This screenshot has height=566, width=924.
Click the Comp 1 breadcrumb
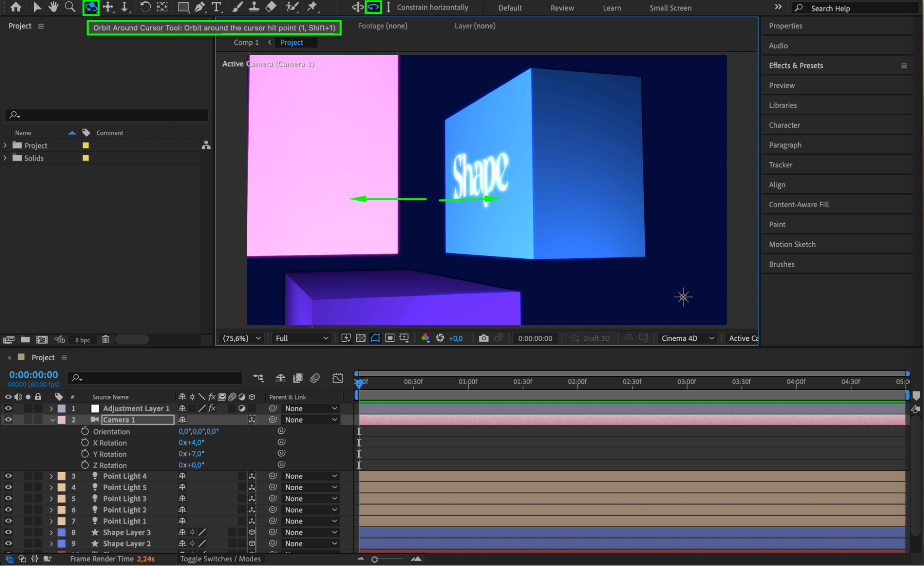point(246,42)
